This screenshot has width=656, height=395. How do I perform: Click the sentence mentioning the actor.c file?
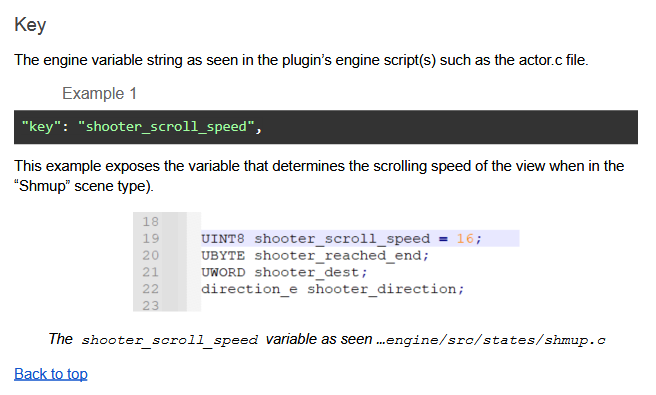(301, 60)
